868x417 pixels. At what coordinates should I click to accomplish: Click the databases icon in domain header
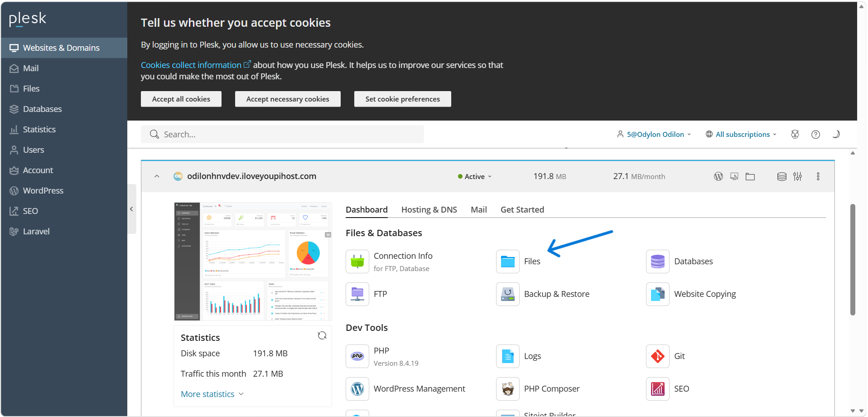[781, 177]
